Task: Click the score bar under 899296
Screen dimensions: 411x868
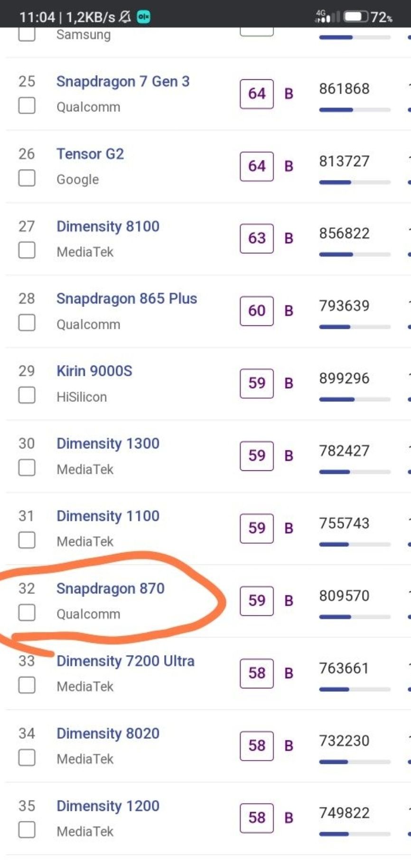Action: (x=355, y=400)
